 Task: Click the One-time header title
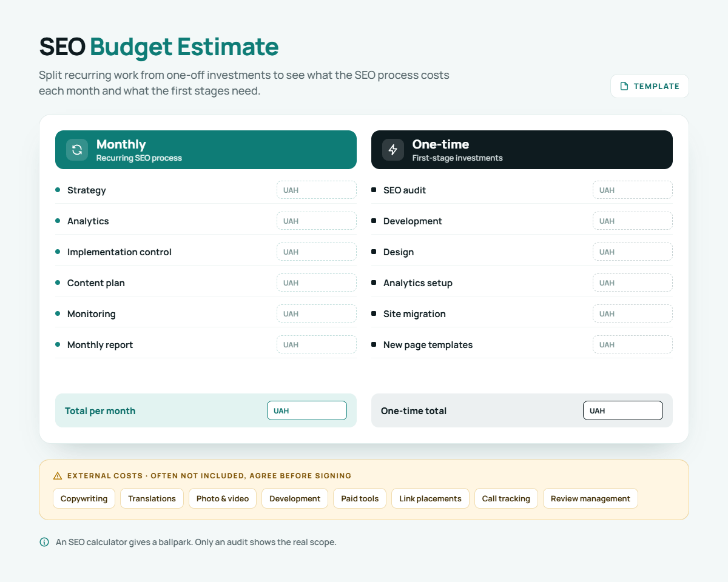pos(440,144)
